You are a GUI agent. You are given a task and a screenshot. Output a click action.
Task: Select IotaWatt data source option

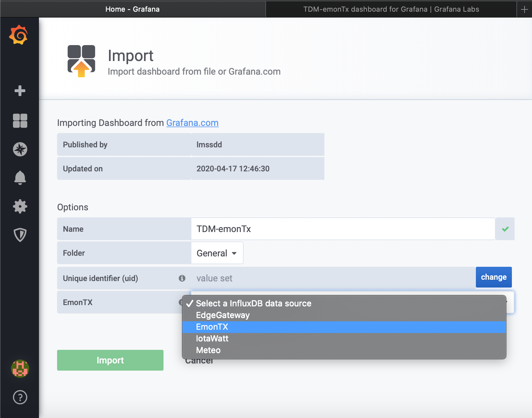(344, 338)
